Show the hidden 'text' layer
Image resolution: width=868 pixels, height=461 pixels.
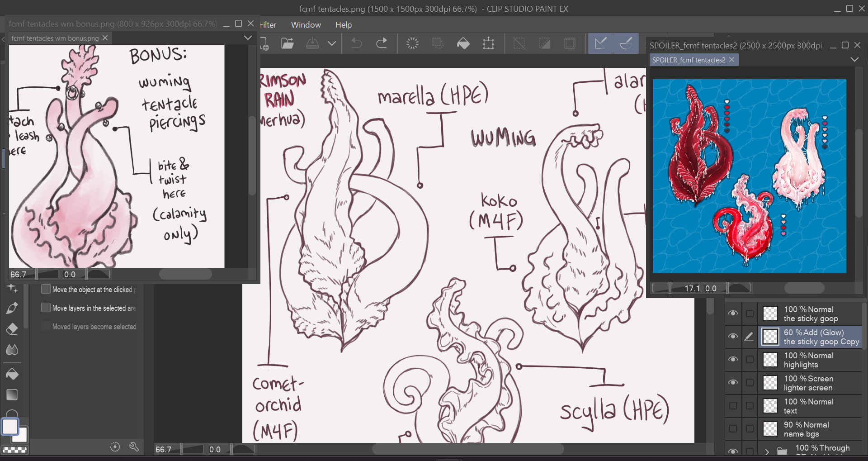coord(733,406)
